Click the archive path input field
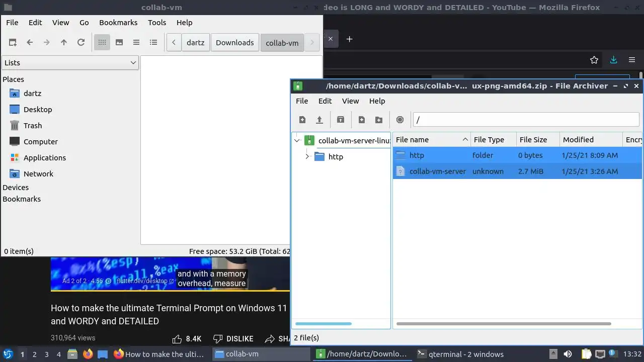 click(x=526, y=120)
